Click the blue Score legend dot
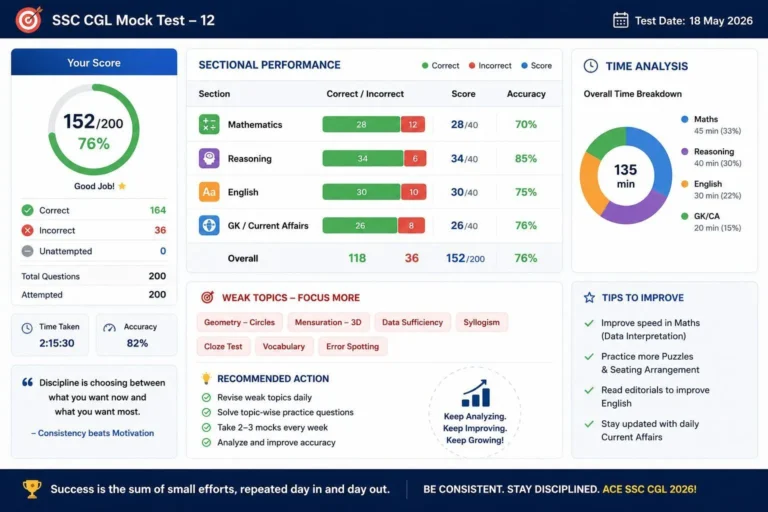 (525, 66)
